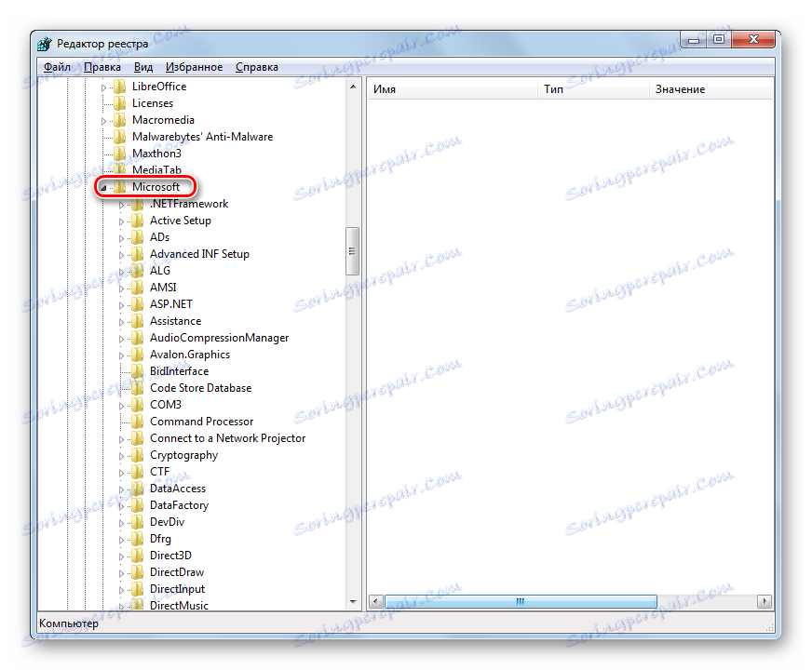Select the Avalon.Graphics key label
Viewport: 812px width, 670px height.
190,355
